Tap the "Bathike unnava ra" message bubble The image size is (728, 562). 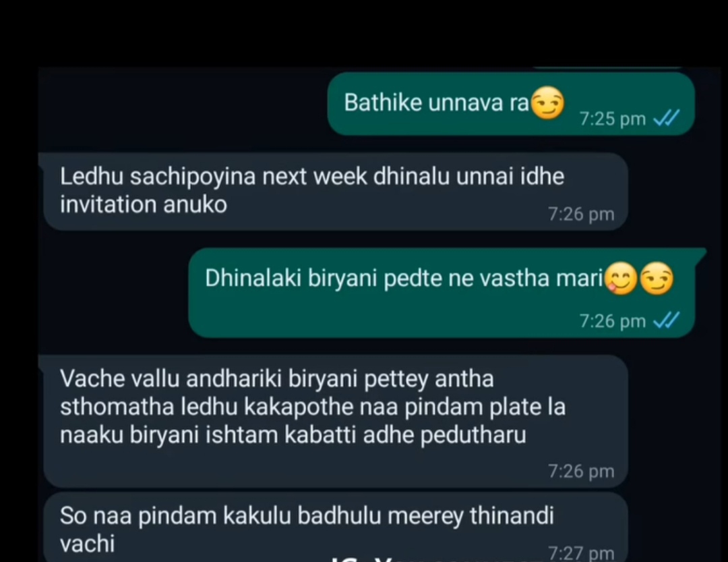511,104
